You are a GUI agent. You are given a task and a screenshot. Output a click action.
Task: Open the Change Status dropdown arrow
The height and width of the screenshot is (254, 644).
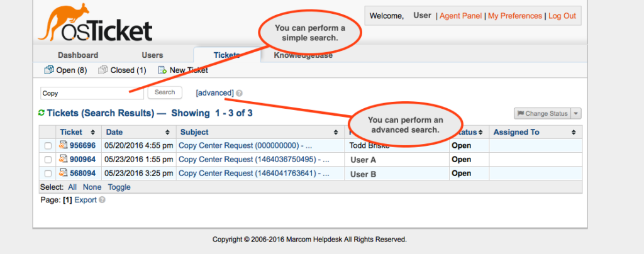[576, 114]
